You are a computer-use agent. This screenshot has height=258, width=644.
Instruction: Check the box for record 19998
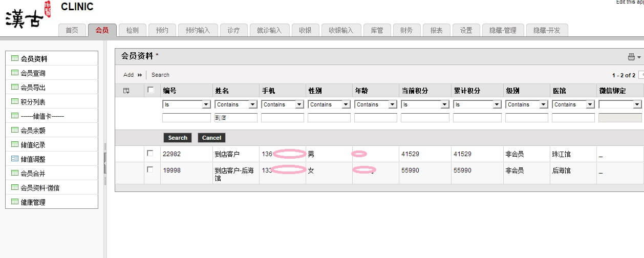pos(150,169)
